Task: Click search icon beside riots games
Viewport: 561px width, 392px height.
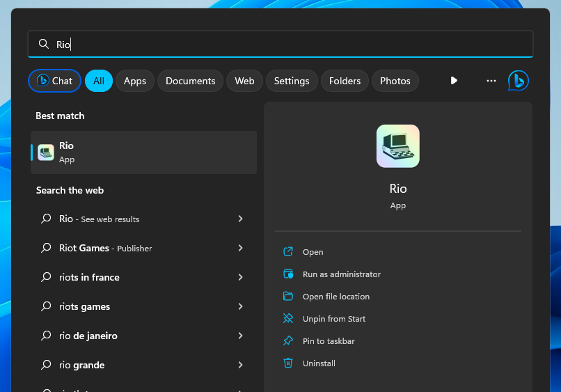Action: click(46, 306)
